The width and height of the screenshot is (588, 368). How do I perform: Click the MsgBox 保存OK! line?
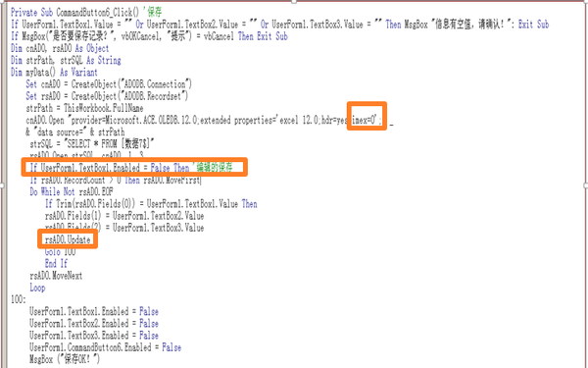click(65, 359)
